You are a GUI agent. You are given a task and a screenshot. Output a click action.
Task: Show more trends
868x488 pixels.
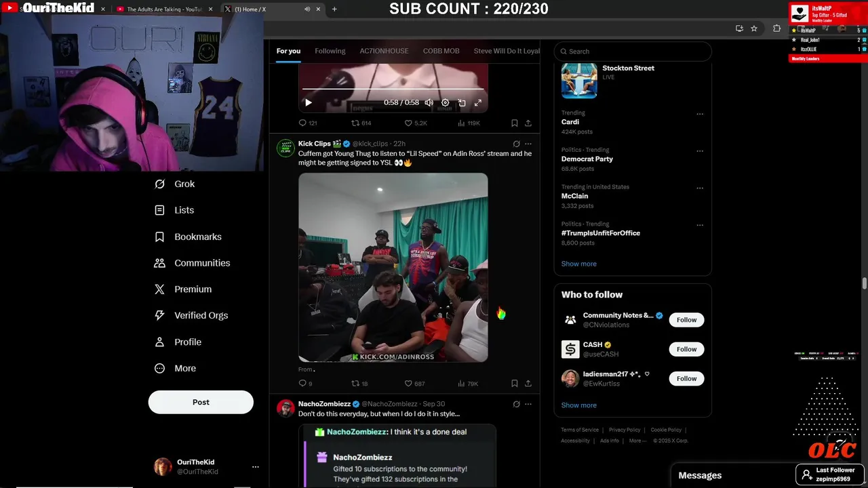579,264
